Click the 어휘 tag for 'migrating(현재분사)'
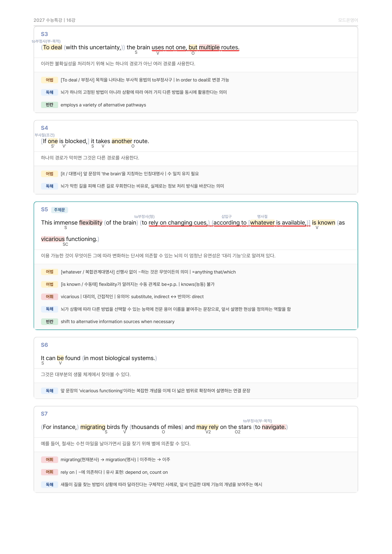 pos(49,460)
